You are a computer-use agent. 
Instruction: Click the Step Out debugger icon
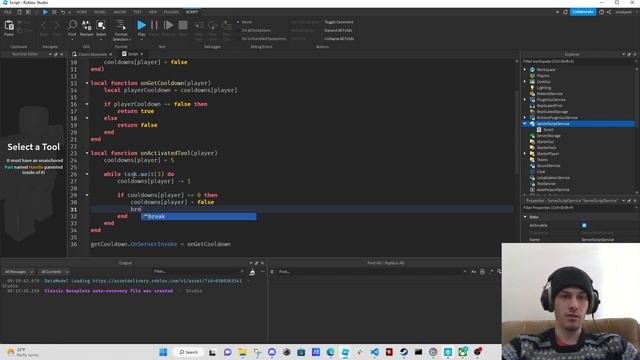coord(227,26)
